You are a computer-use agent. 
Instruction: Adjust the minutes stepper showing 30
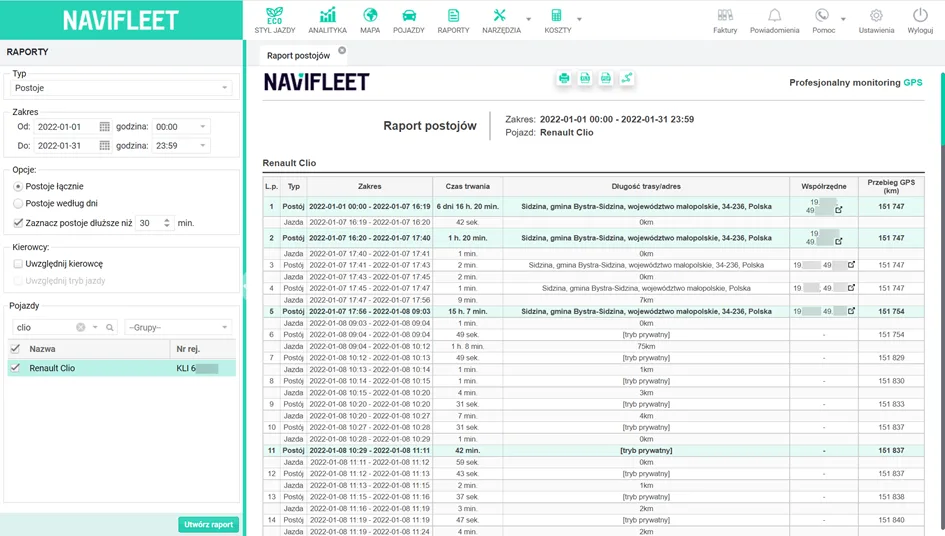[x=167, y=223]
